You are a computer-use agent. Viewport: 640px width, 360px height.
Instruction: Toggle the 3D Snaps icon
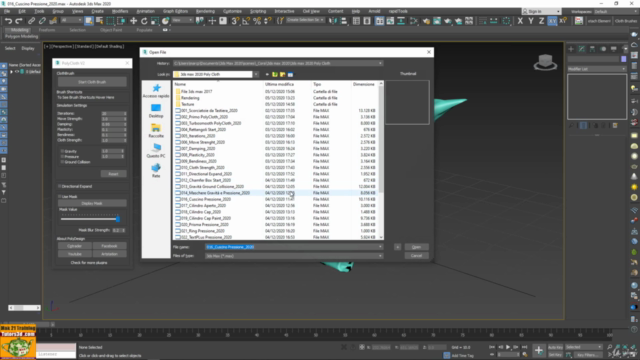coord(235,21)
